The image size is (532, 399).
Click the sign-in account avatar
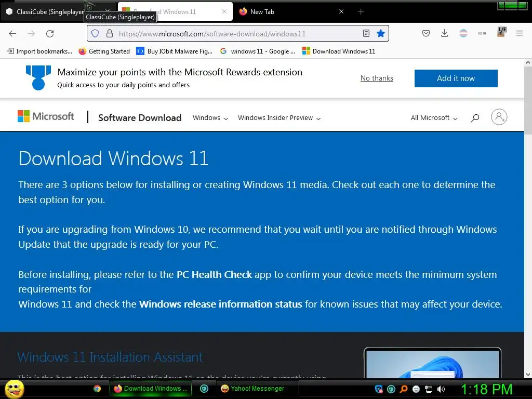point(499,117)
